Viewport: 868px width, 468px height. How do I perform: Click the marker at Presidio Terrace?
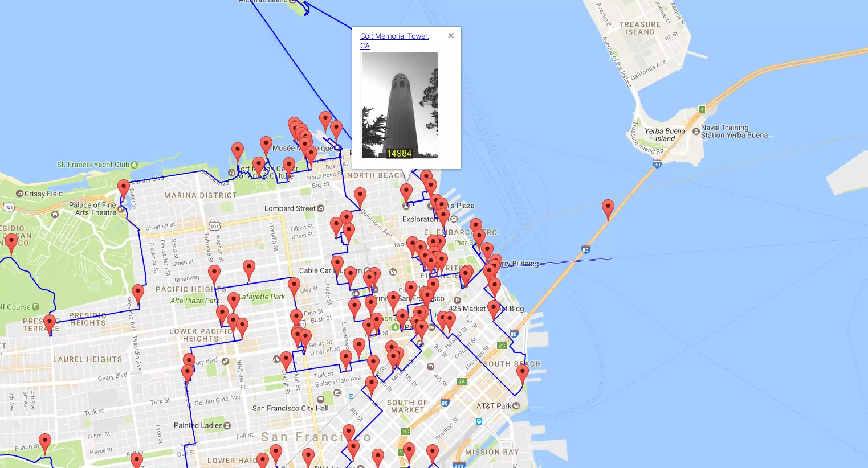(x=50, y=324)
